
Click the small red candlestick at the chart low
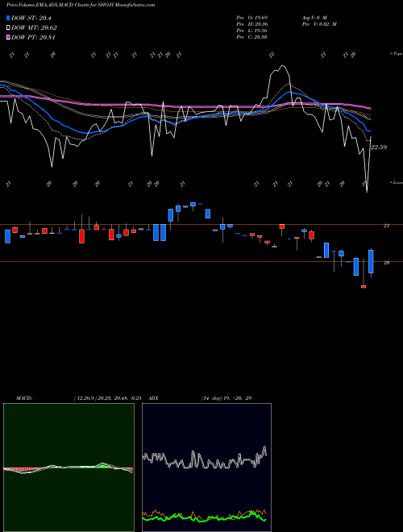[364, 287]
